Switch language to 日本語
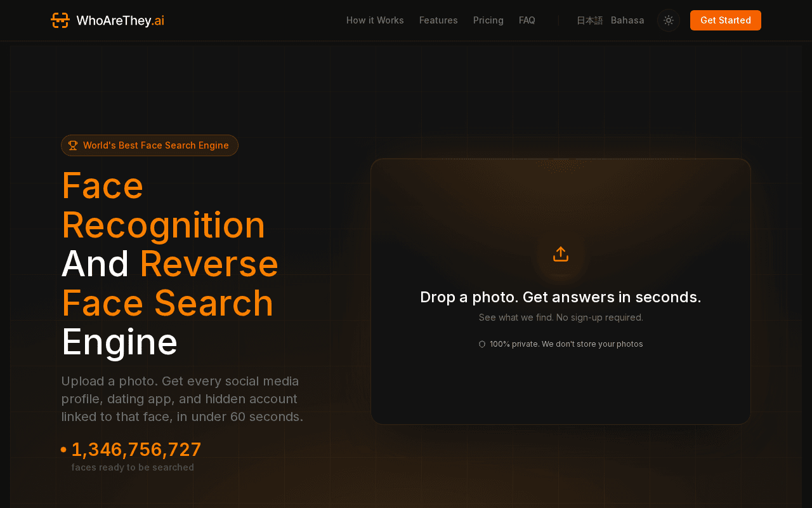812x508 pixels. 590,20
